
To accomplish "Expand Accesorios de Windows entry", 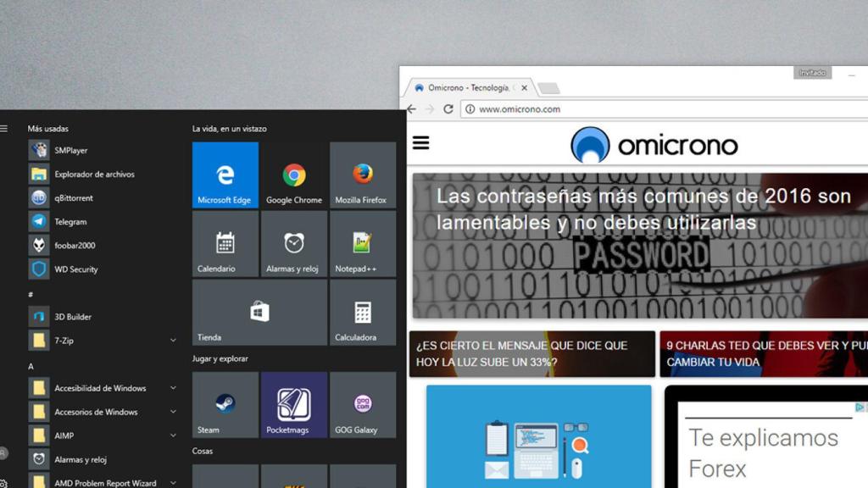I will tap(172, 412).
